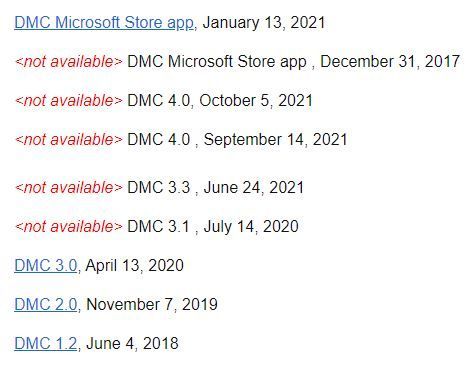Click not available label on December 31 row
The height and width of the screenshot is (366, 470).
[x=69, y=62]
